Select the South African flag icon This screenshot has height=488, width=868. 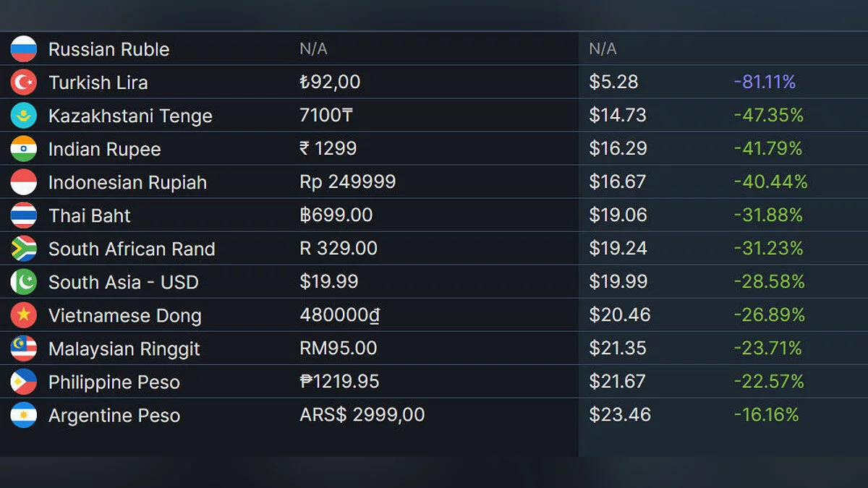tap(23, 249)
